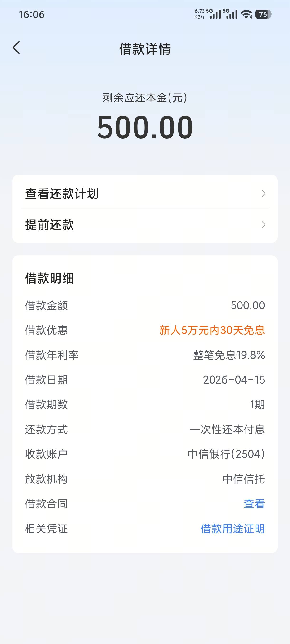Expand the 查看还款计划 chevron
290x644 pixels.
(x=263, y=194)
